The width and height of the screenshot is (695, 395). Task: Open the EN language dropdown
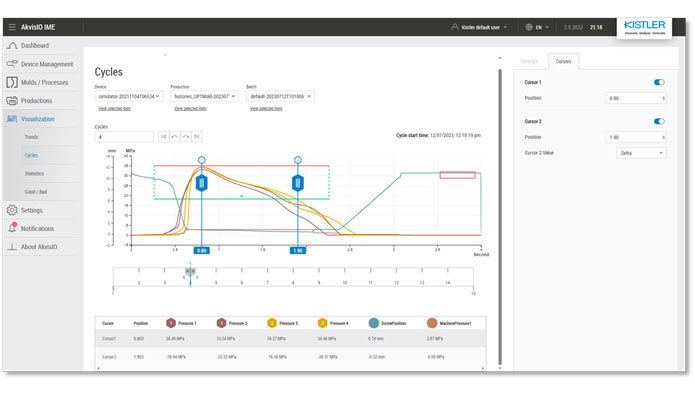pyautogui.click(x=542, y=27)
